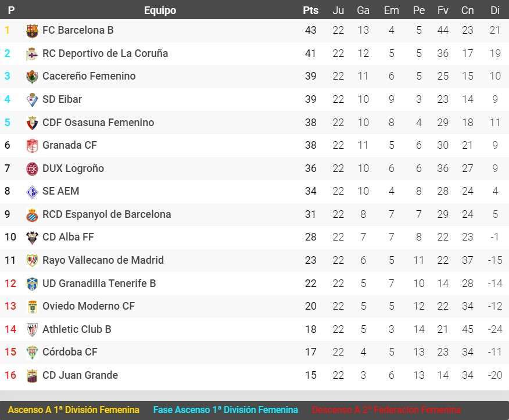Select the RCD Espanyol de Barcelona crest
Viewport: 509px width, 420px height.
(32, 214)
